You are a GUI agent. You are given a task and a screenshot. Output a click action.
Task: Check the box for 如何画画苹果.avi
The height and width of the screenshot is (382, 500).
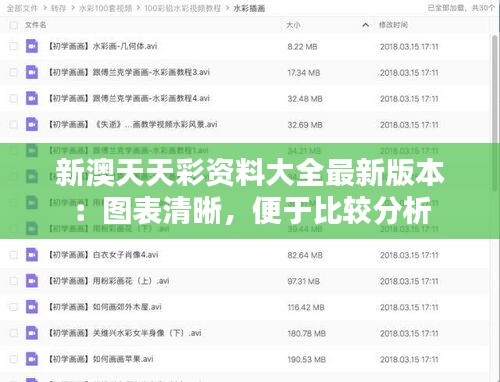tap(13, 359)
